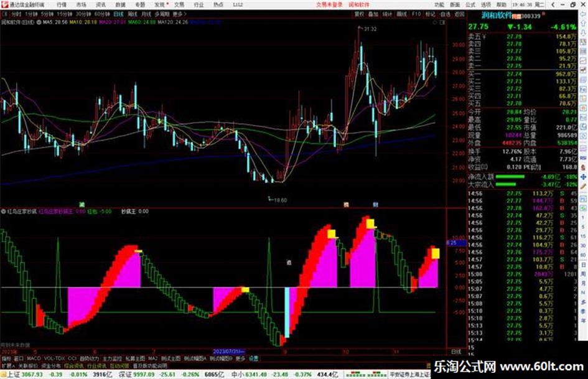Click the 18.60 low price marker
Viewport: 588px width, 379px height.
[280, 200]
